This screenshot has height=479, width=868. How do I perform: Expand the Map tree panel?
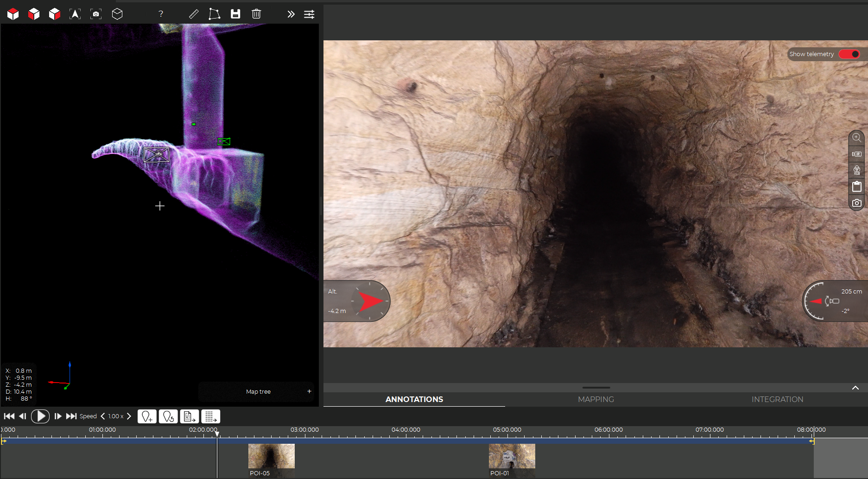click(x=309, y=391)
